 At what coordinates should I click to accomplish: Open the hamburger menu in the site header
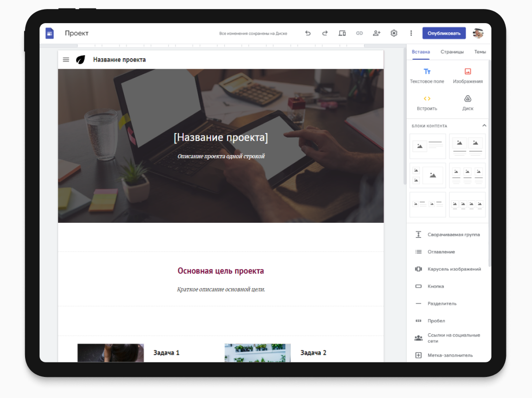click(x=66, y=59)
